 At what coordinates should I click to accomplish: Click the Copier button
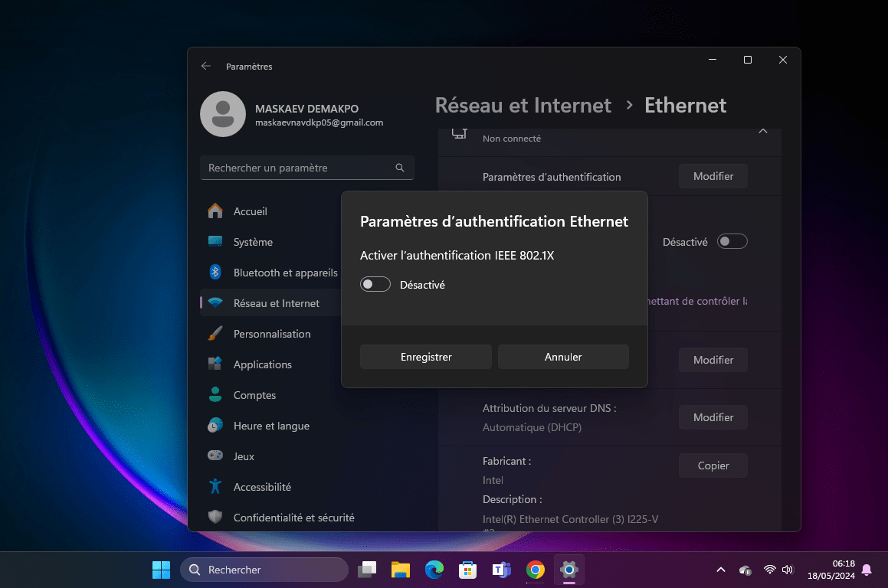(x=713, y=465)
